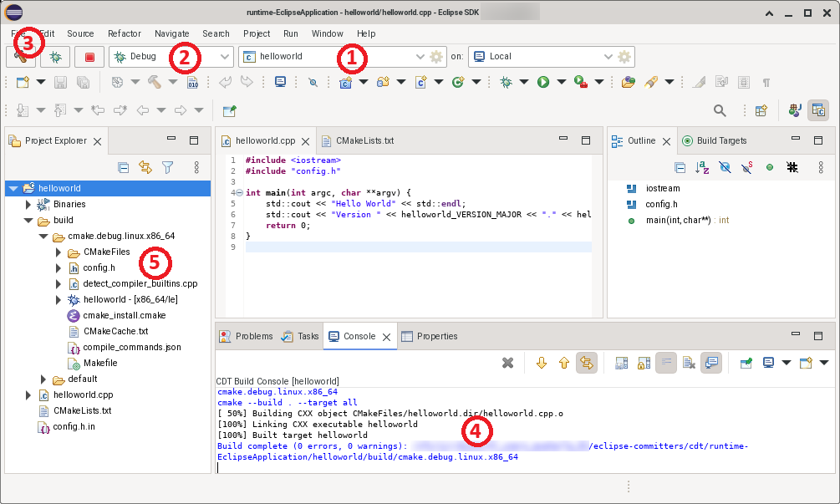Click Last Edit Location icon
The height and width of the screenshot is (504, 840).
[98, 110]
